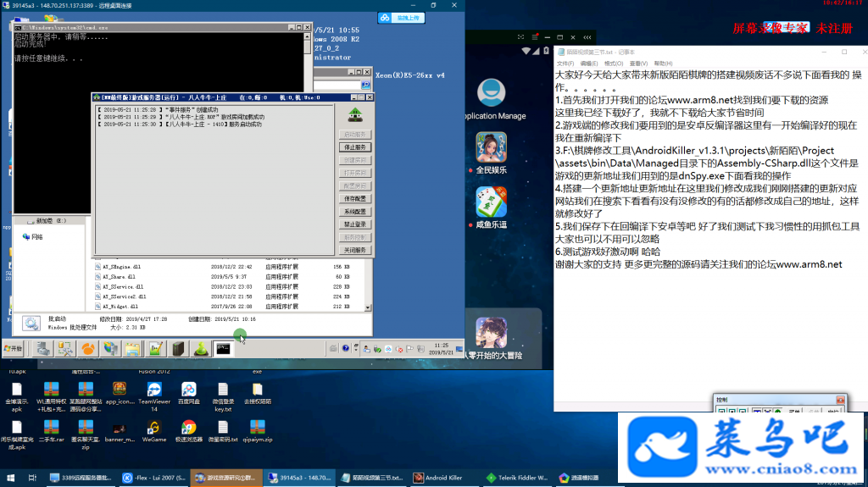
Task: Click the 停止服务 button in game server window
Action: point(355,147)
